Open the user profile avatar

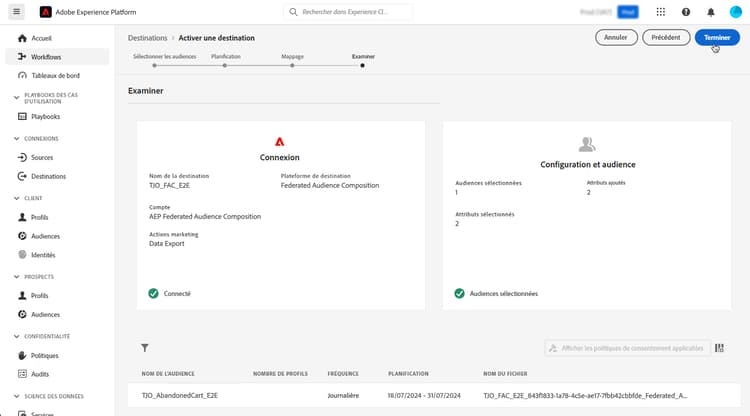[x=736, y=12]
